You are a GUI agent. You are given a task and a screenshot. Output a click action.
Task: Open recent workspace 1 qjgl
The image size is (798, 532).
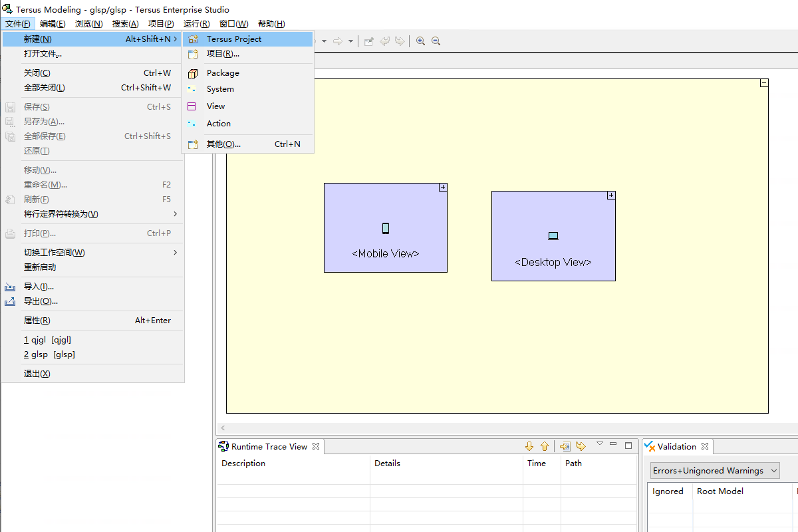tap(92, 340)
